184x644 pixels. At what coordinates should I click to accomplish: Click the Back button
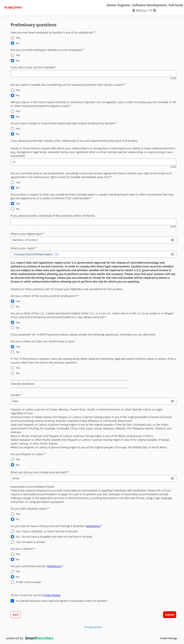[16, 615]
